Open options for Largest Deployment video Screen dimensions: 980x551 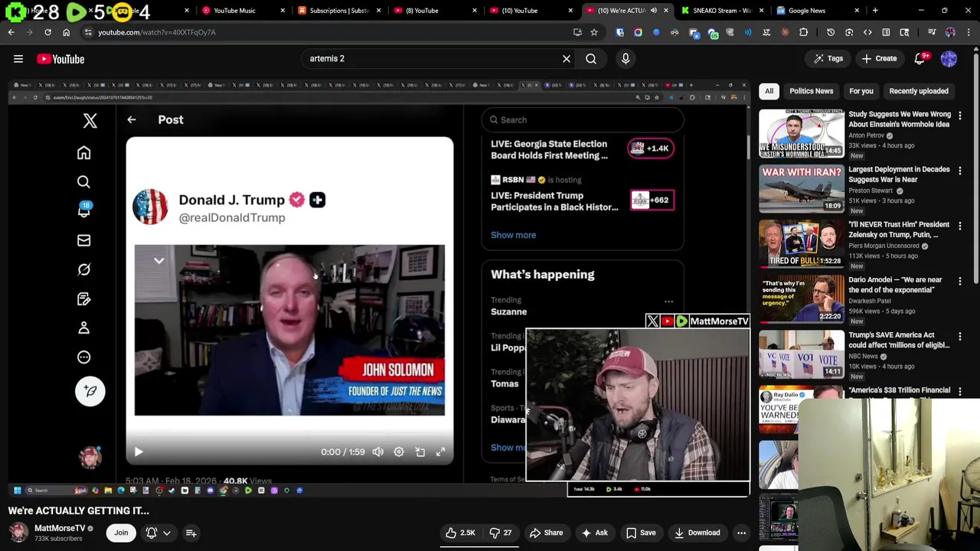click(960, 171)
